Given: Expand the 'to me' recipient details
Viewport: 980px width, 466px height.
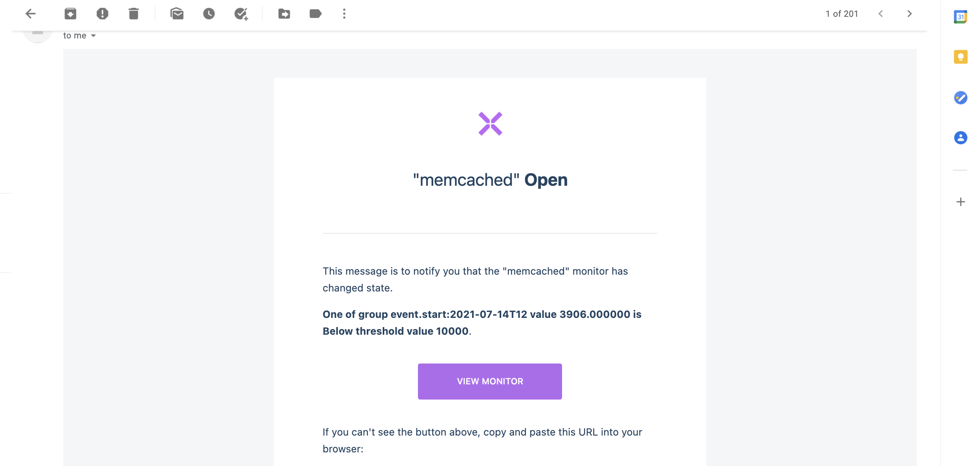Looking at the screenshot, I should click(93, 36).
